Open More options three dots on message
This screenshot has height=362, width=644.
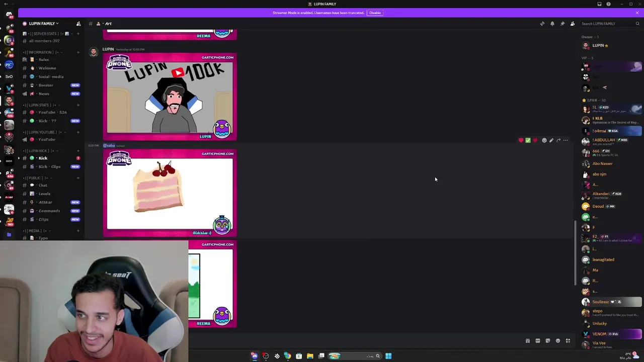tap(566, 140)
